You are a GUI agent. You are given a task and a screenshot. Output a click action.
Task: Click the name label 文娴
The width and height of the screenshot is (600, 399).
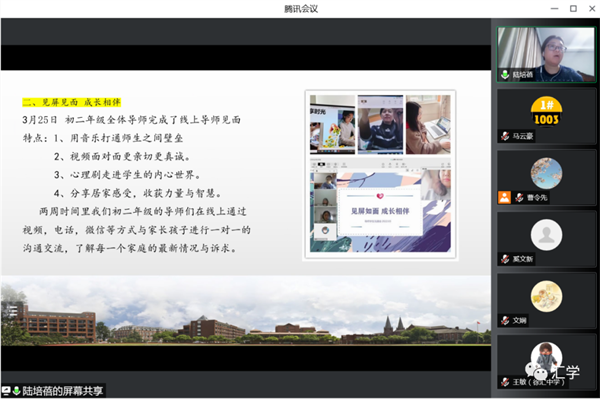click(x=519, y=320)
